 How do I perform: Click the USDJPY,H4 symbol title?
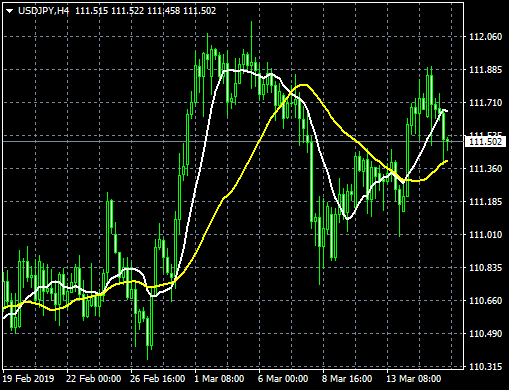click(x=43, y=11)
